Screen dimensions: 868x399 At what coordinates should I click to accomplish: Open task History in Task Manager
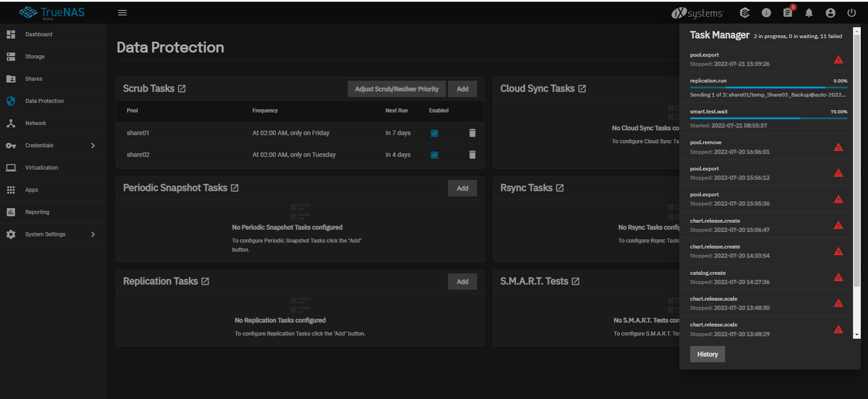coord(707,354)
